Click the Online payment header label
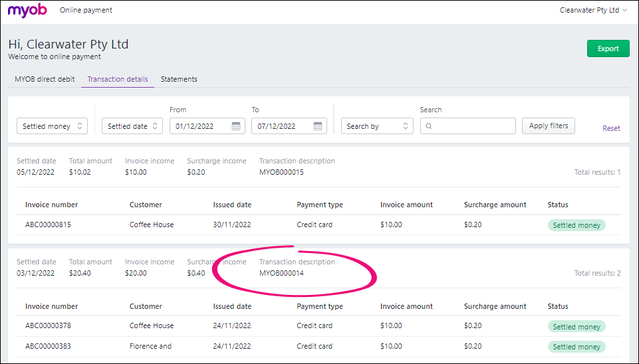The image size is (639, 364). pos(86,11)
